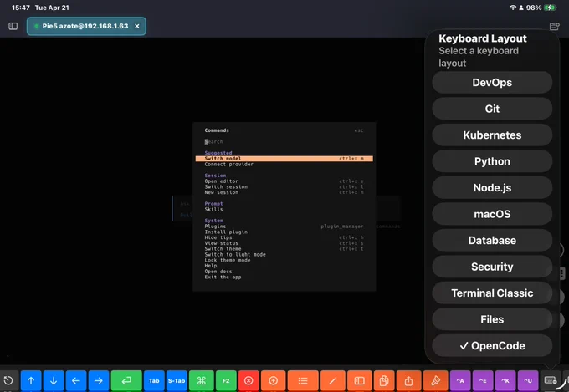Select the New session command
Screen dimensions: 569x392
pyautogui.click(x=284, y=192)
